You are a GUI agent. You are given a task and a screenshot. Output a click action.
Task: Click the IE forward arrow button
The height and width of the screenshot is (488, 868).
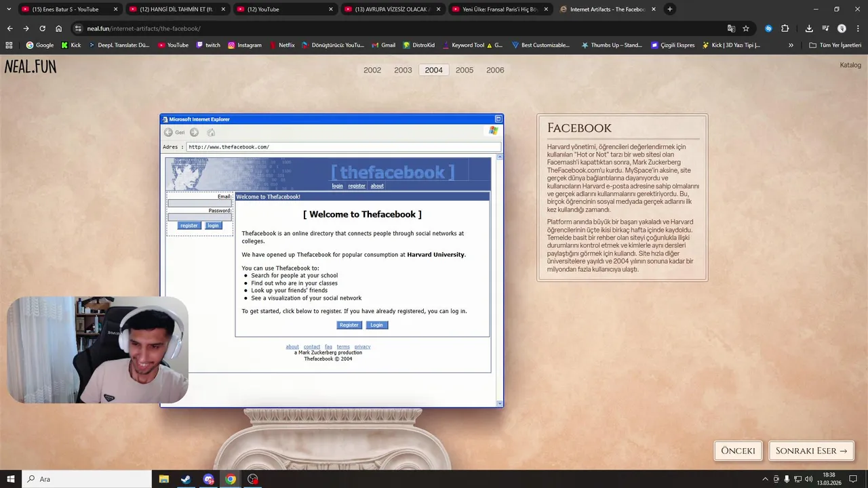194,132
